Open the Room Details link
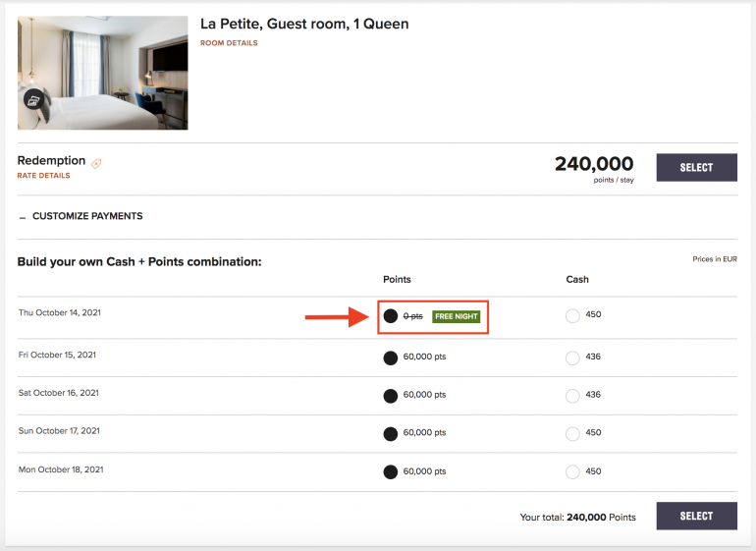 [229, 43]
